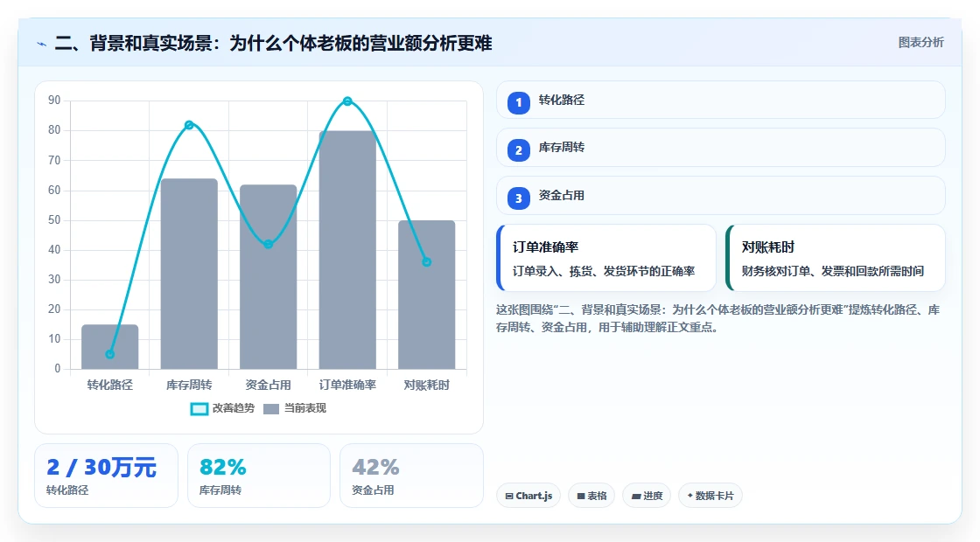This screenshot has height=542, width=980.
Task: Click the 资金占用 x-axis label
Action: pyautogui.click(x=268, y=386)
